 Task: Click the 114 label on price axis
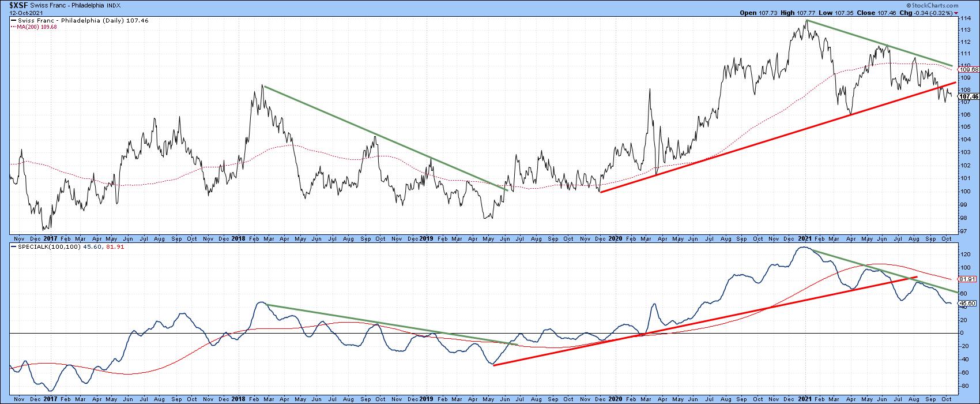[x=963, y=18]
